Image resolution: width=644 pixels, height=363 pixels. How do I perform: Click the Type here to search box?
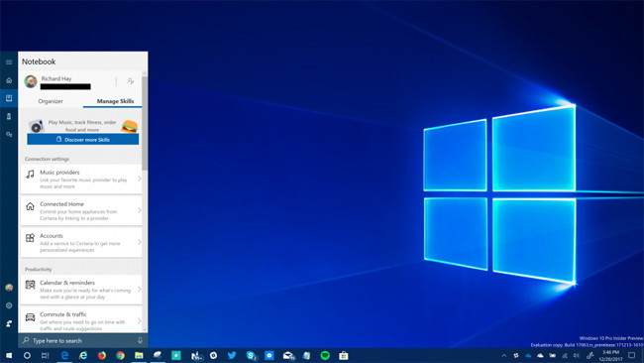(x=83, y=340)
